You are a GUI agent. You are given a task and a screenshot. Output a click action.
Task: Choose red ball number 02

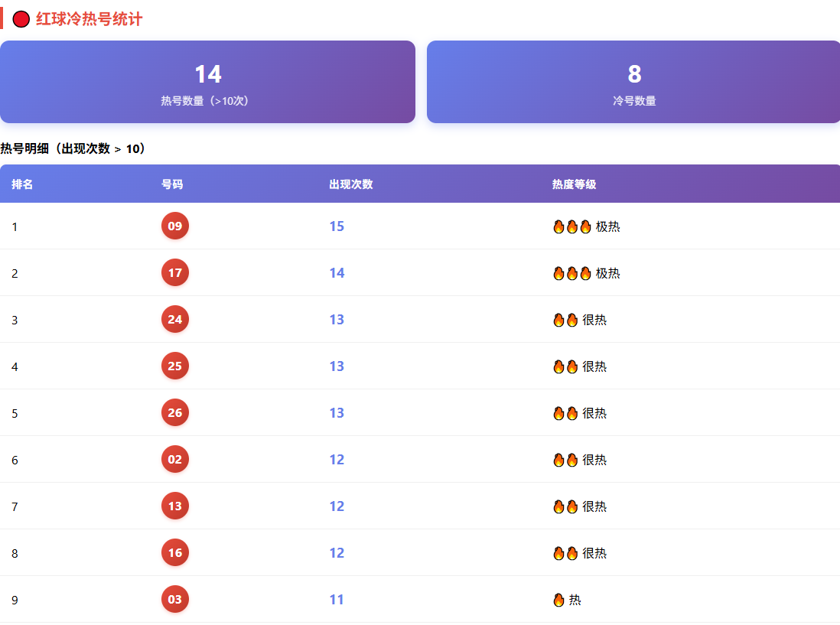(175, 459)
